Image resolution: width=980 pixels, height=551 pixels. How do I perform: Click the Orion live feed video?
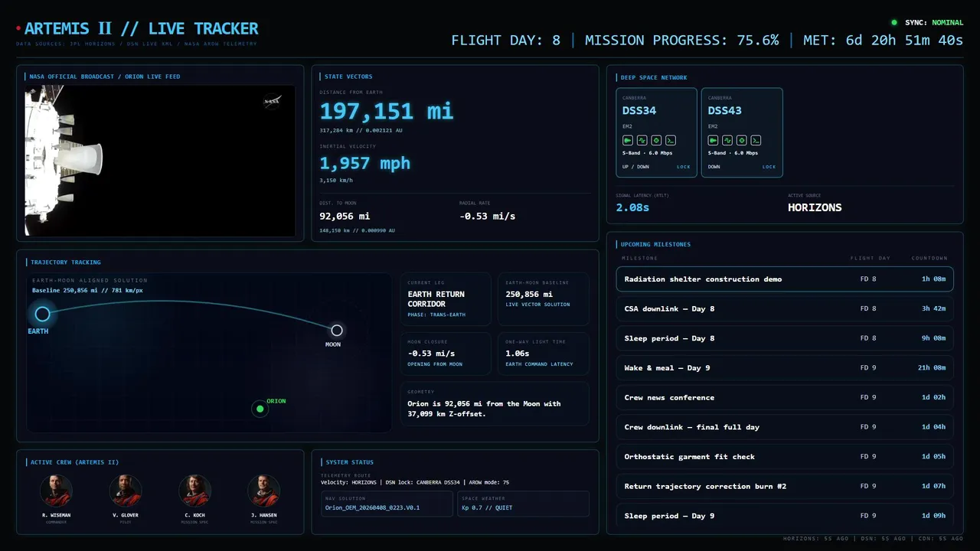160,161
